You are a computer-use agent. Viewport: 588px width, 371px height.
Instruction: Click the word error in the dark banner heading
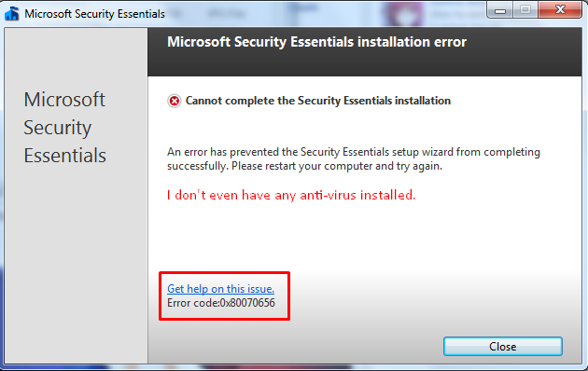tap(450, 42)
